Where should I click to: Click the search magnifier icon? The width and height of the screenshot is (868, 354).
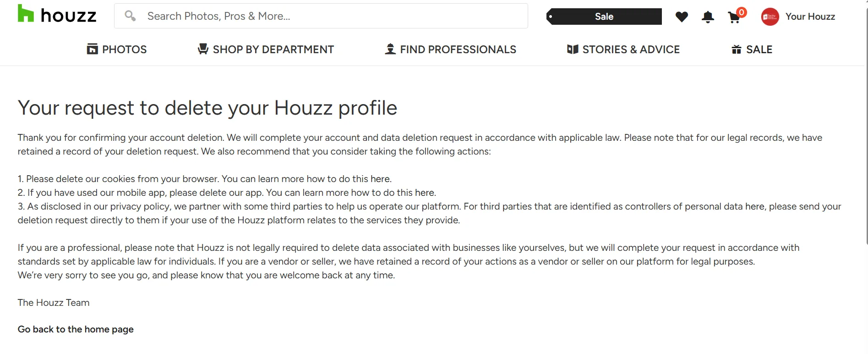(x=131, y=16)
